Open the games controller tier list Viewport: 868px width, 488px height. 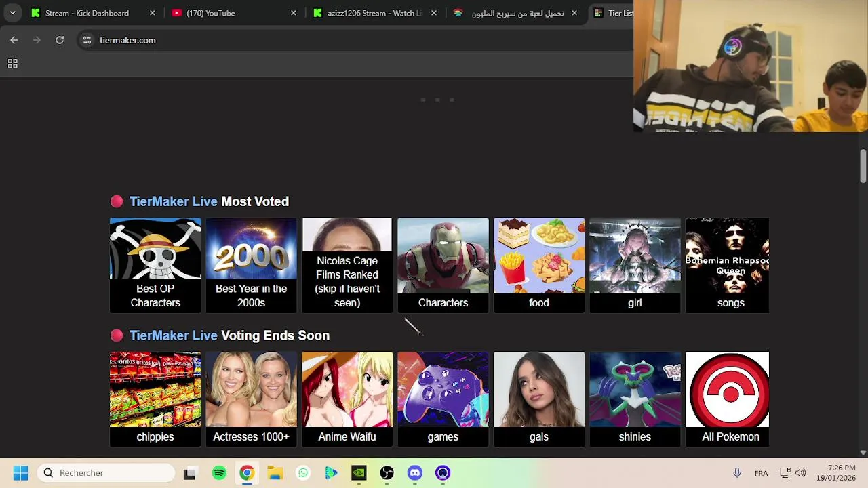click(443, 399)
